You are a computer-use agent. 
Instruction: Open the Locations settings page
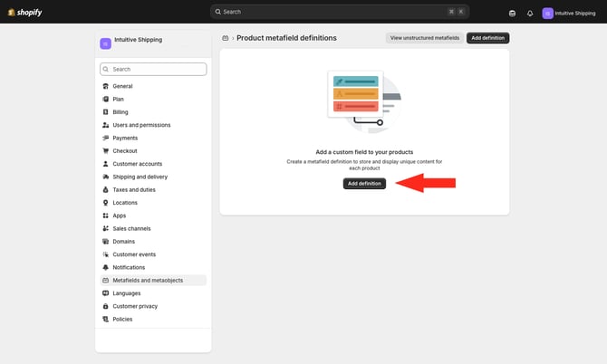153,203
